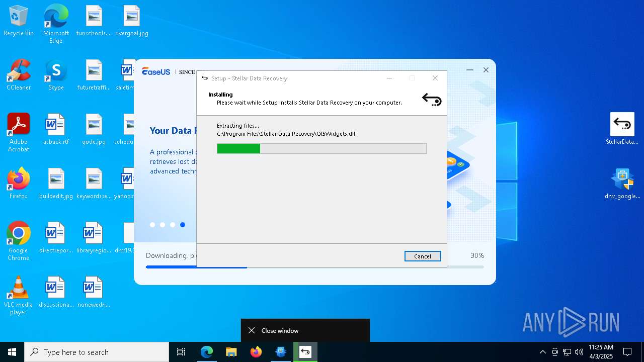
Task: Minimize the Stellar Data Recovery setup window
Action: click(x=389, y=78)
